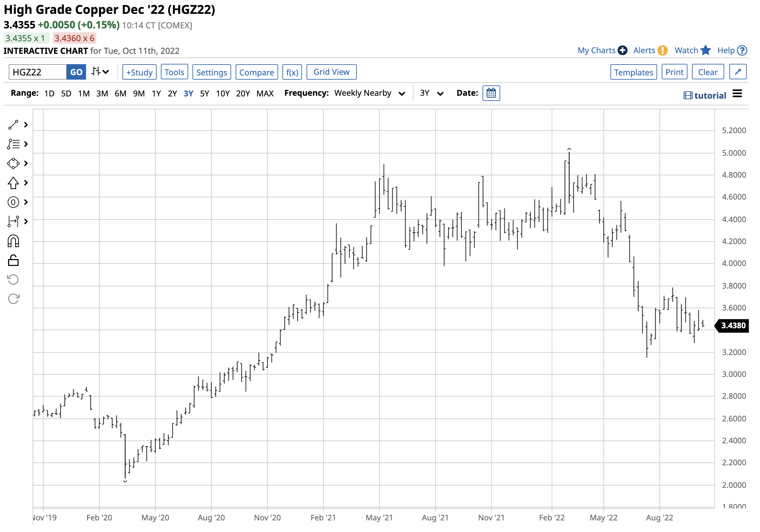
Task: Open the 3Y period dropdown
Action: 432,93
